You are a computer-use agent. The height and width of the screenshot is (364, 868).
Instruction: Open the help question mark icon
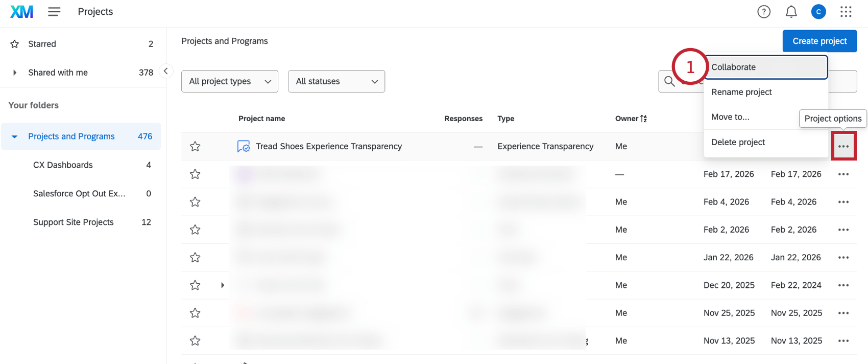(764, 12)
